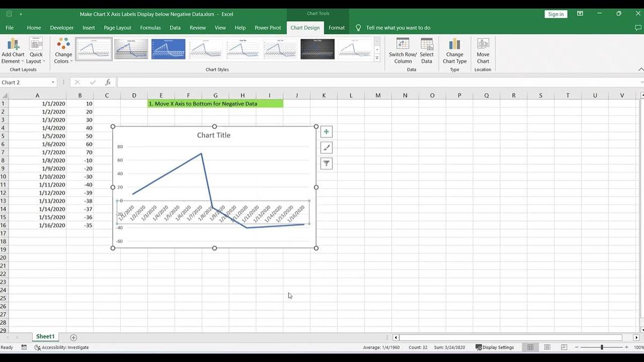
Task: Click the Chart Styles brush icon next to the chart
Action: (x=326, y=147)
